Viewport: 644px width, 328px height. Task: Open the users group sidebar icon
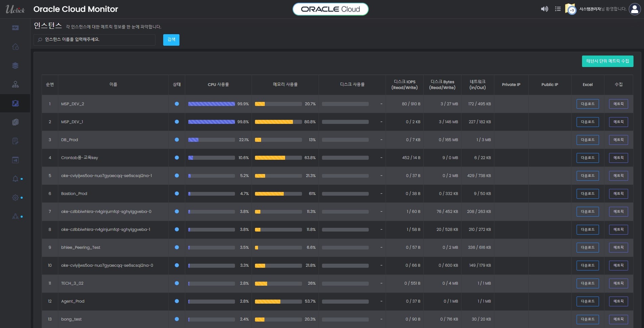[15, 216]
